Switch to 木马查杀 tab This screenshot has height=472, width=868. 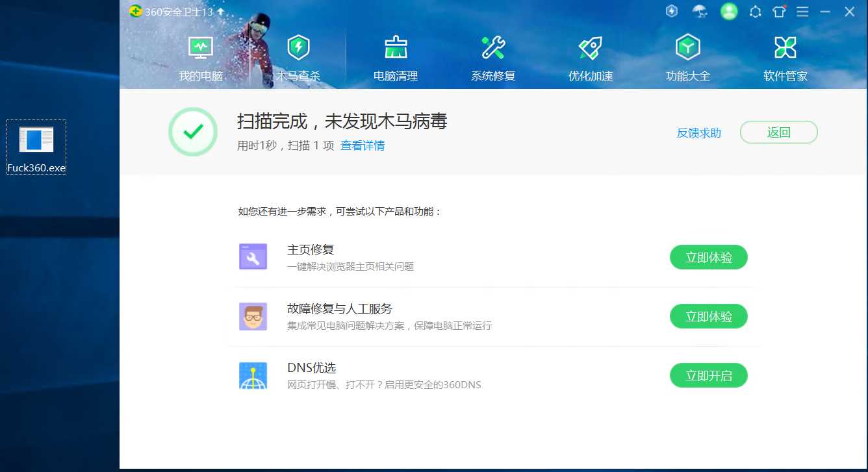point(298,59)
